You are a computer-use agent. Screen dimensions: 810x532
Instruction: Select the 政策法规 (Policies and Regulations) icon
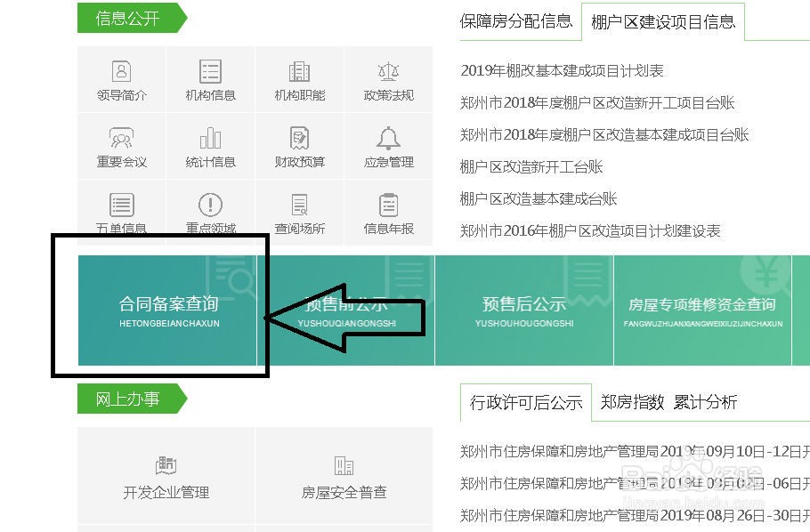click(388, 80)
